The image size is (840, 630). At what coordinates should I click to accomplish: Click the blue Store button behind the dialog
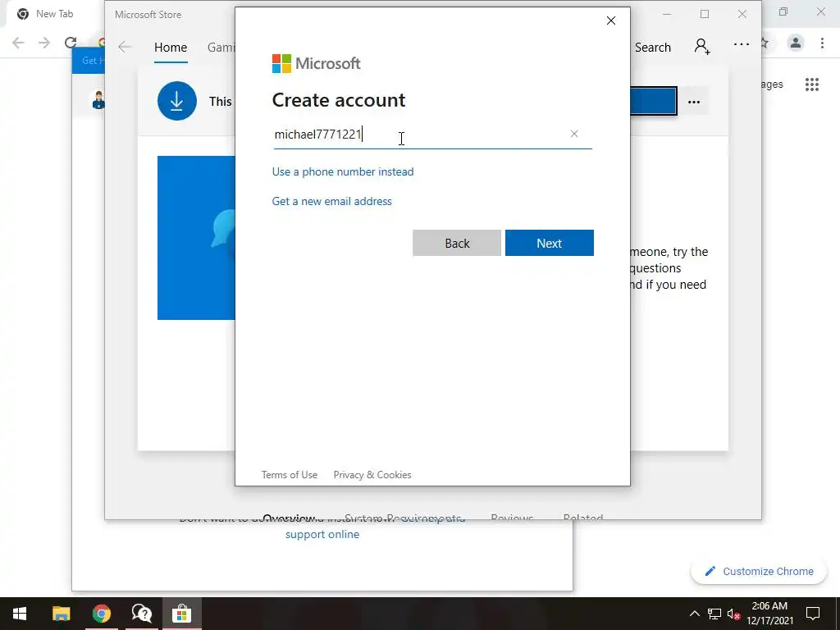click(x=654, y=101)
